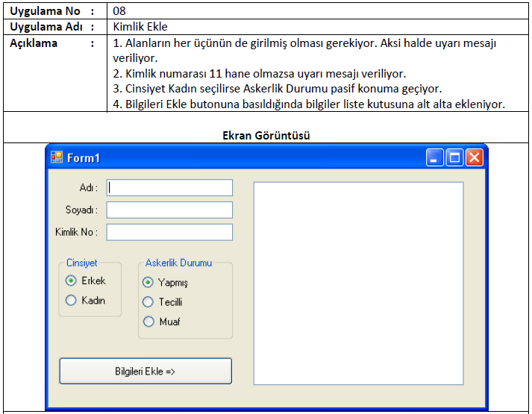Click inside the empty list box

pyautogui.click(x=359, y=283)
